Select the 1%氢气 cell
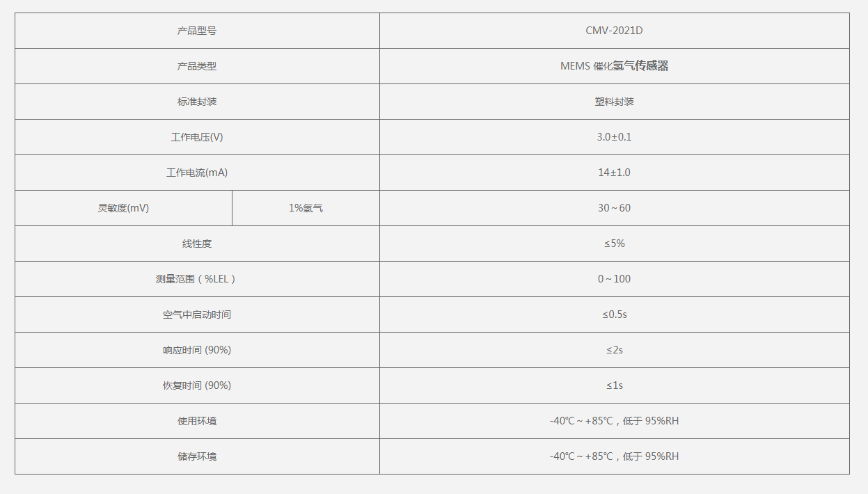868x494 pixels. point(306,208)
